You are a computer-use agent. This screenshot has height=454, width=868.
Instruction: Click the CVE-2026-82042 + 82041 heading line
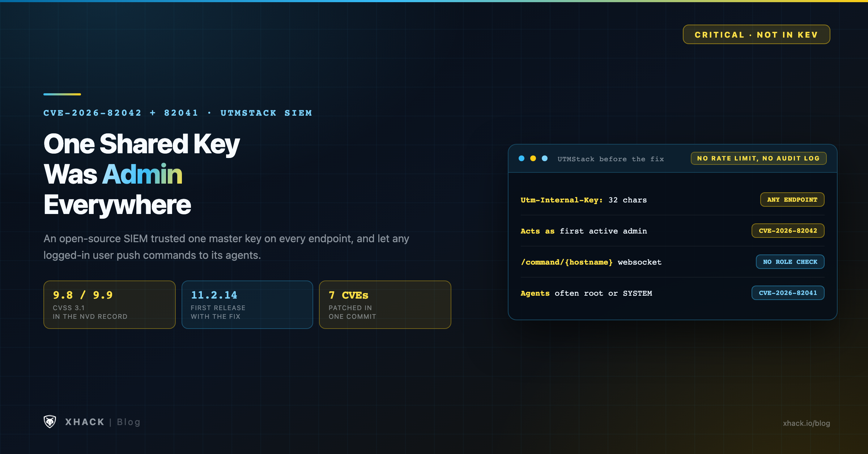coord(178,113)
